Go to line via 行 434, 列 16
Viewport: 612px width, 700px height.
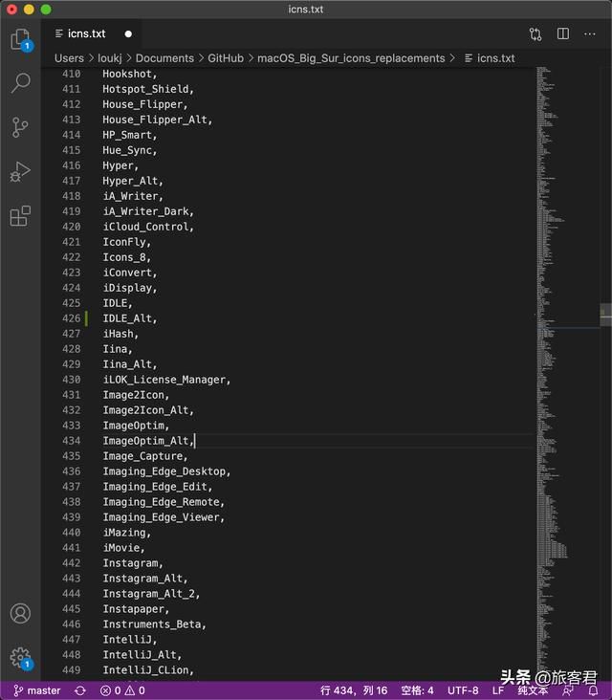[x=354, y=690]
